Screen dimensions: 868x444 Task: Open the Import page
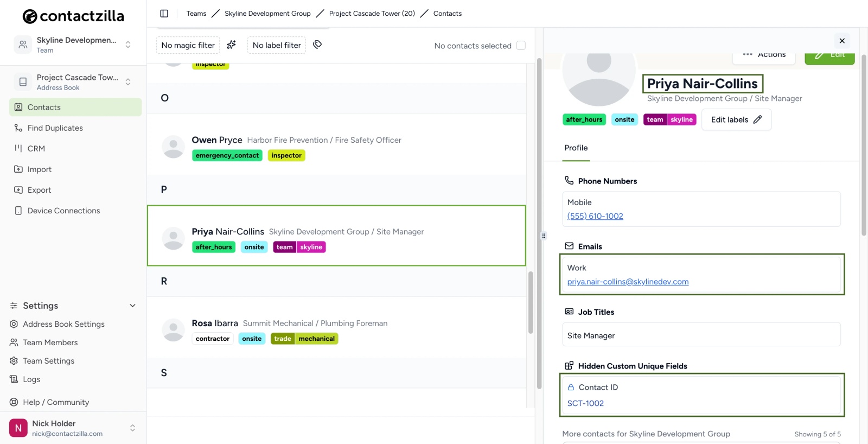click(x=75, y=169)
